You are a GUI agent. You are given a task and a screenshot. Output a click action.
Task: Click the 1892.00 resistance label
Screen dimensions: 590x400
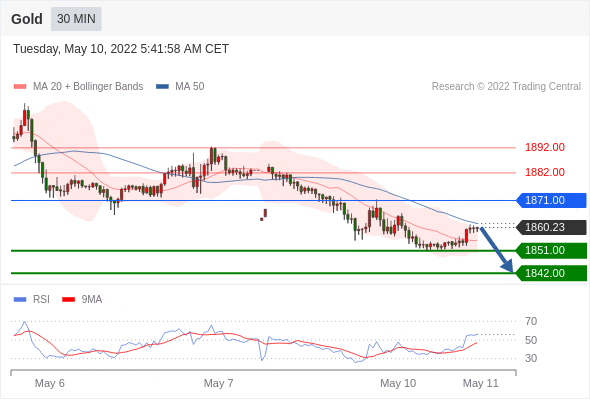(x=545, y=147)
